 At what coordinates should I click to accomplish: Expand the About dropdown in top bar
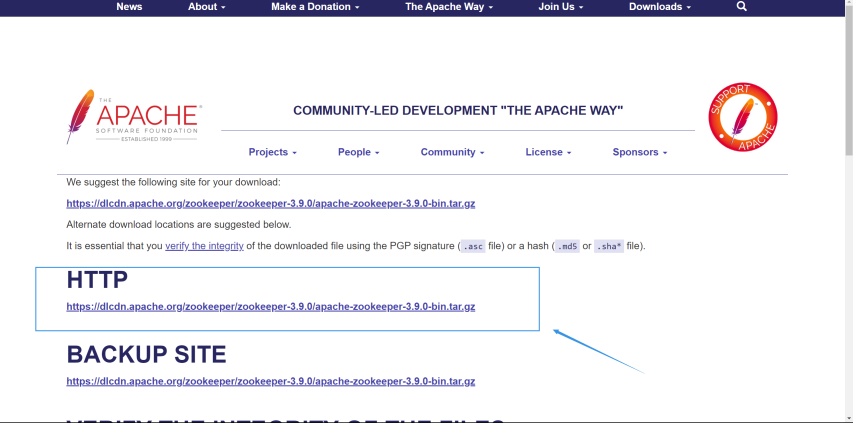coord(207,7)
